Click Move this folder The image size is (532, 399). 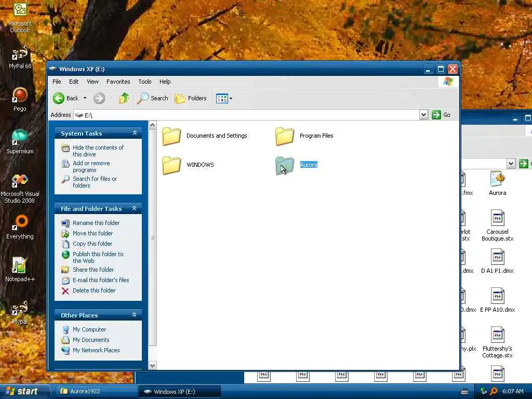(x=92, y=233)
